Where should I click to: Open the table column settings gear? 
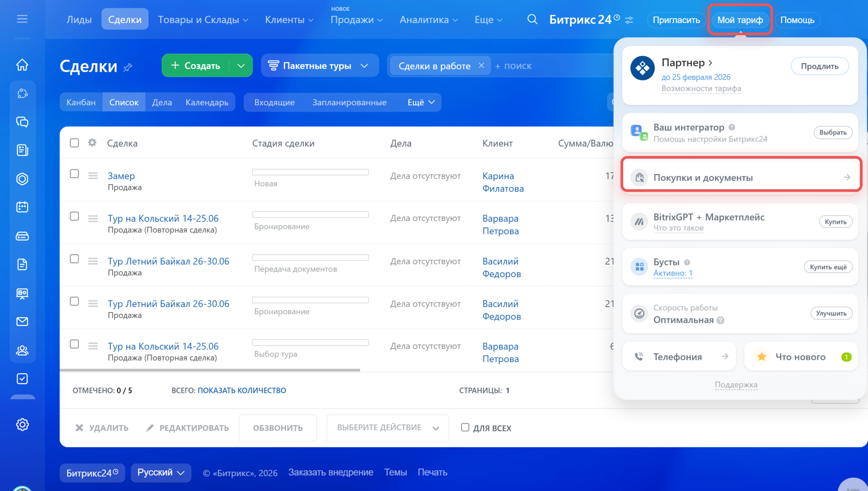point(92,143)
